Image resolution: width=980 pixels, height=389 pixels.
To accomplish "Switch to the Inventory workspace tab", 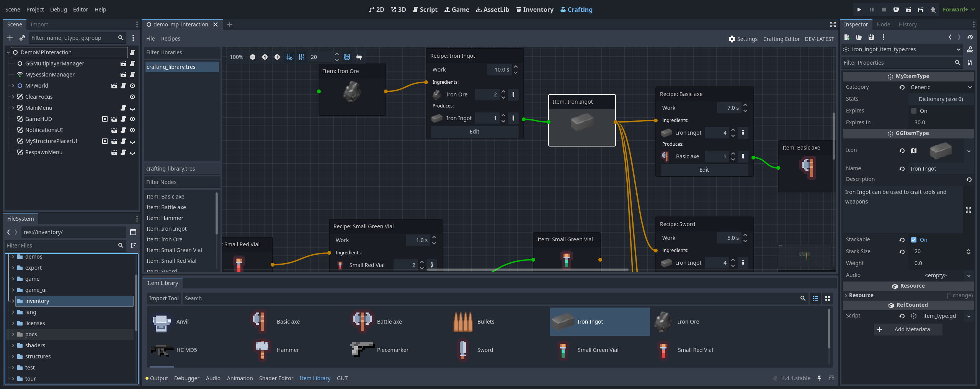I will pyautogui.click(x=535, y=10).
